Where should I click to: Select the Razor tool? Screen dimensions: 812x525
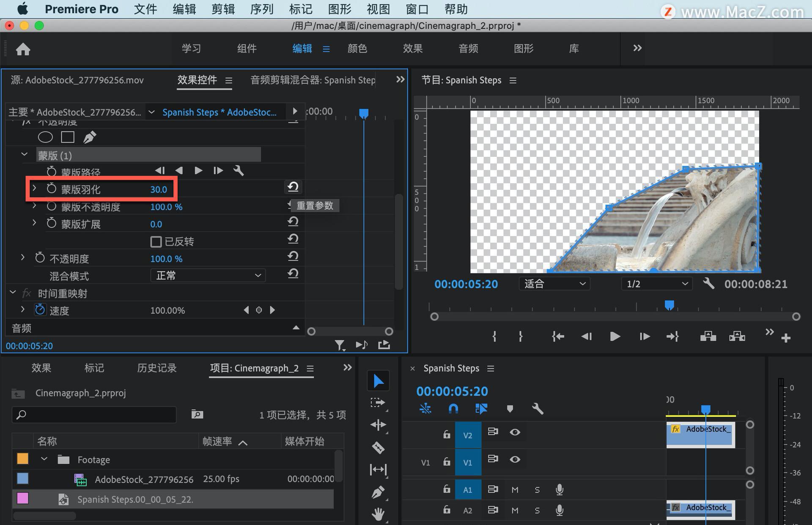378,447
